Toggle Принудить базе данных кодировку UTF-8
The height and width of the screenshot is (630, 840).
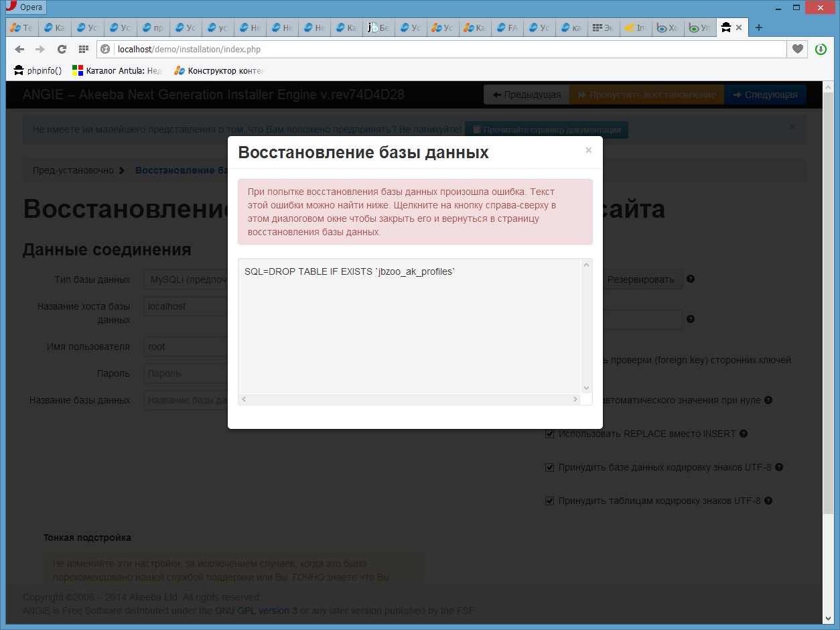click(x=550, y=467)
